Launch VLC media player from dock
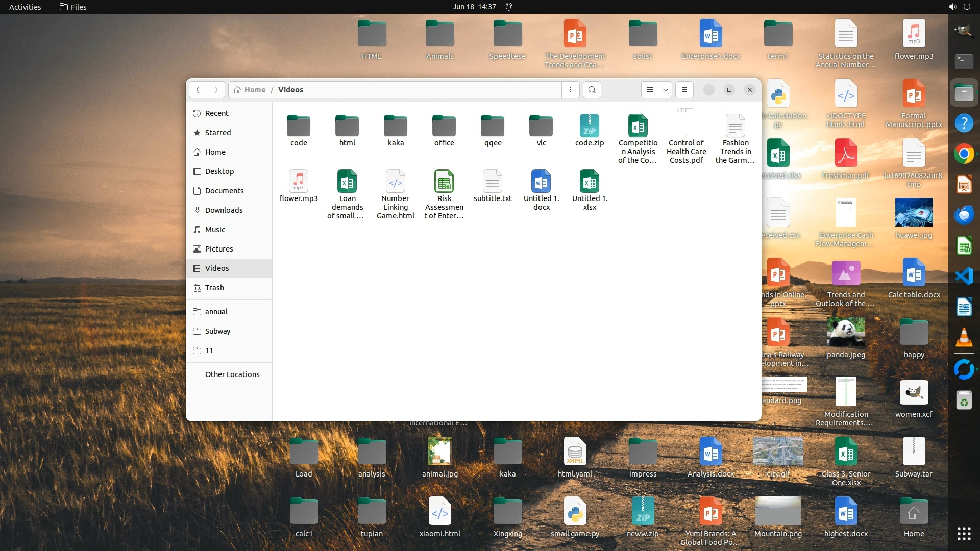980x551 pixels. click(x=964, y=337)
